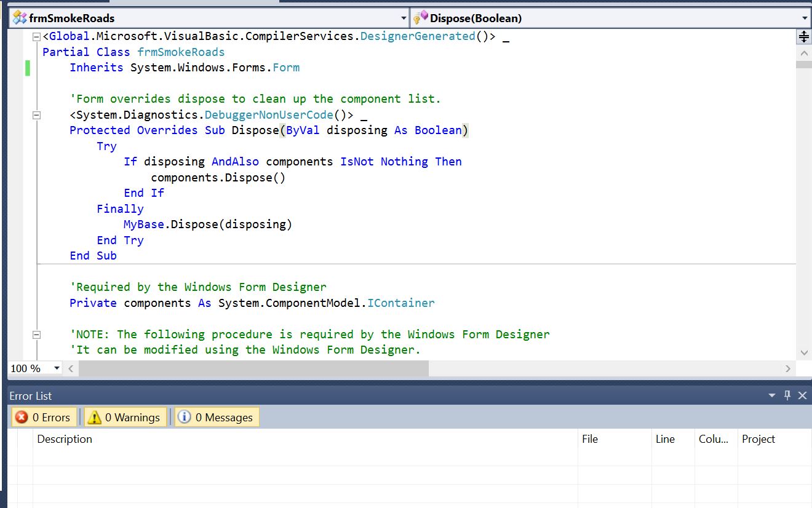Open Error List window position menu
Screen dimensions: 812x508
pos(772,395)
